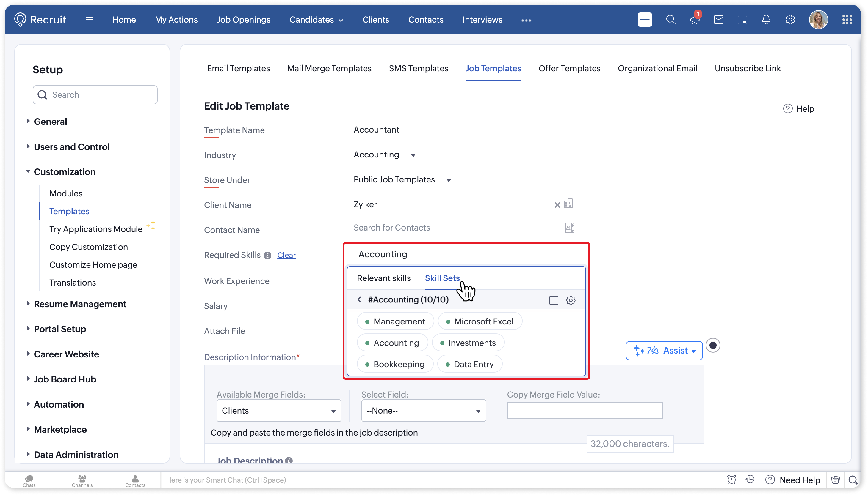868x495 pixels.
Task: Click the Clear link for skills
Action: pos(286,255)
